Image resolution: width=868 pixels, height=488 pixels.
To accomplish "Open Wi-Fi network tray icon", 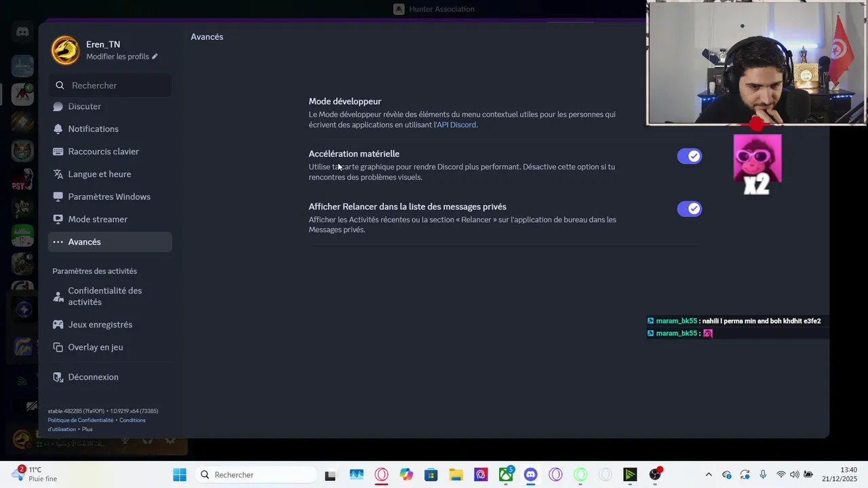I will tap(781, 475).
